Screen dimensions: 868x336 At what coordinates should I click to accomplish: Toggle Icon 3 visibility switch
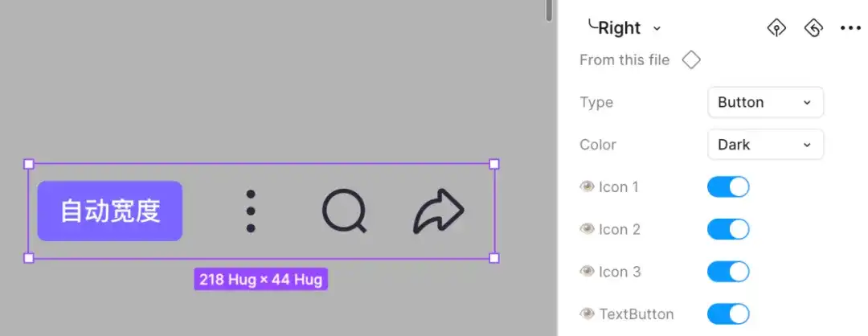728,272
